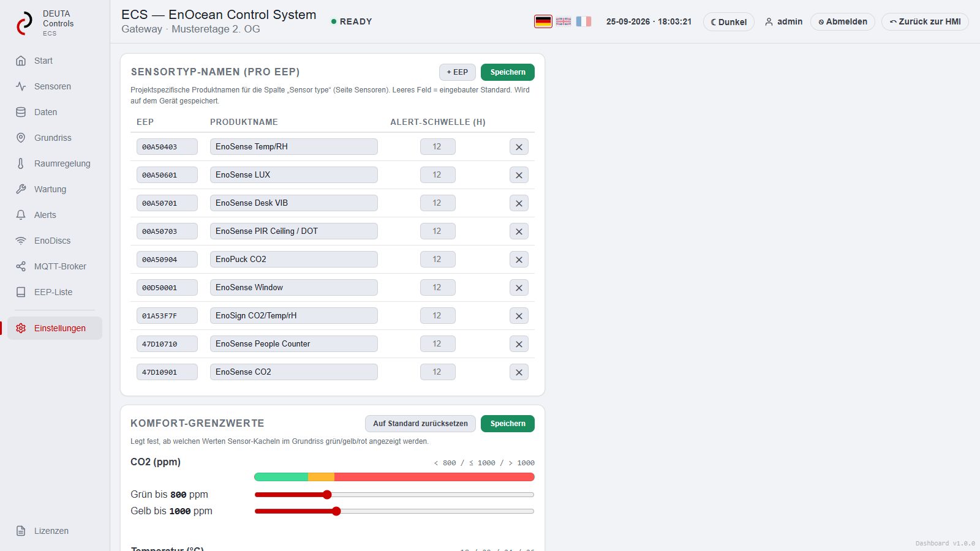Select German language flag
The image size is (980, 551).
click(x=543, y=21)
